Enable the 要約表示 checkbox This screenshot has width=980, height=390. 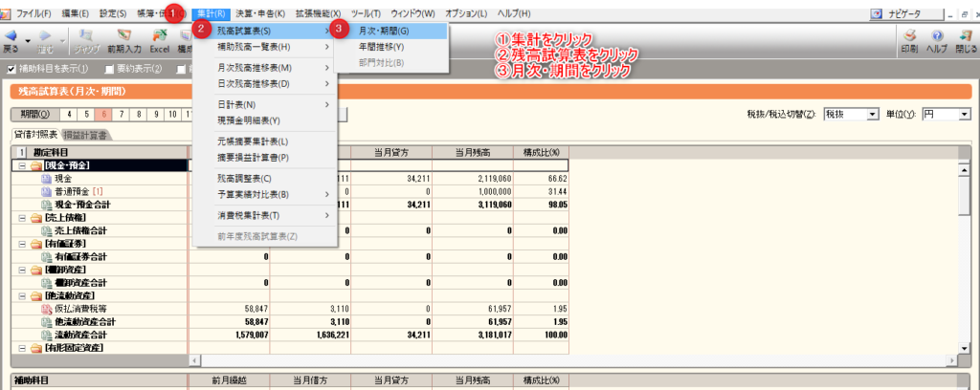[x=108, y=69]
